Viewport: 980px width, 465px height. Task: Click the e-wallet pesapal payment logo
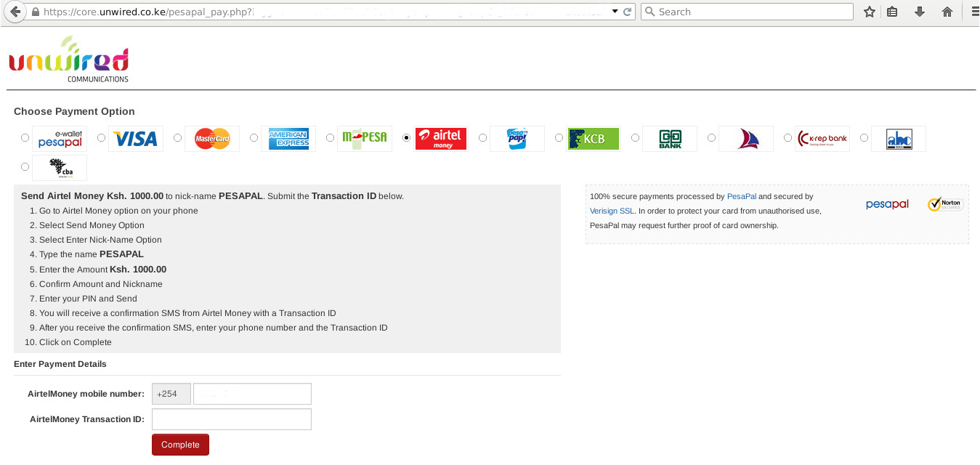(x=60, y=139)
